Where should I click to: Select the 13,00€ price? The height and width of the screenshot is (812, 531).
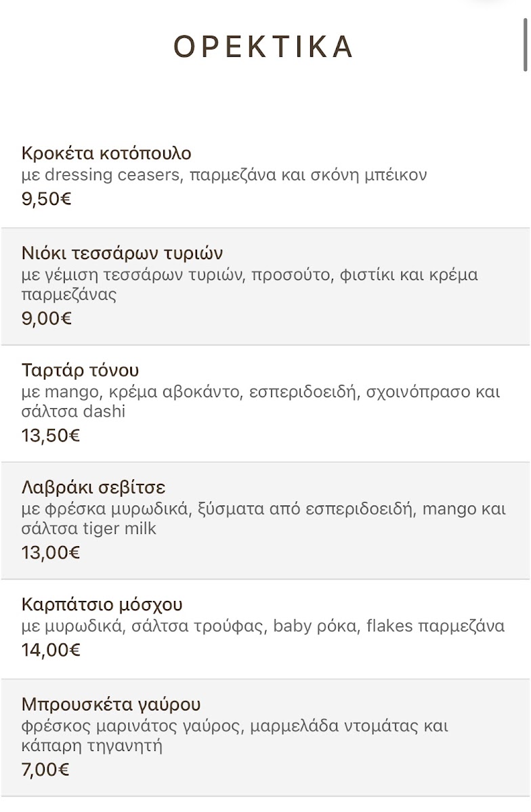pos(51,552)
